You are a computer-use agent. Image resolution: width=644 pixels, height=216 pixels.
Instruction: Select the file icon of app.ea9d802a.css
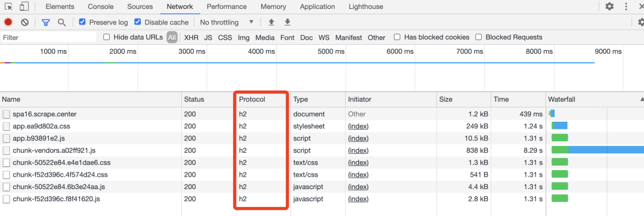click(6, 126)
